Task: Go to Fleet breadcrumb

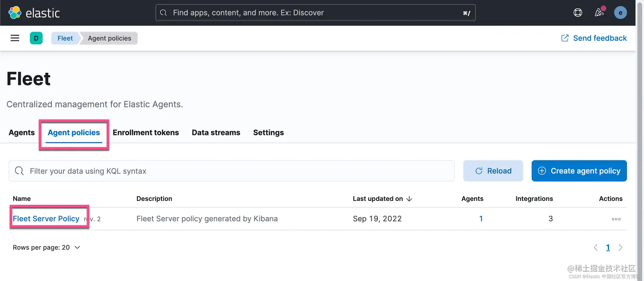Action: point(65,38)
